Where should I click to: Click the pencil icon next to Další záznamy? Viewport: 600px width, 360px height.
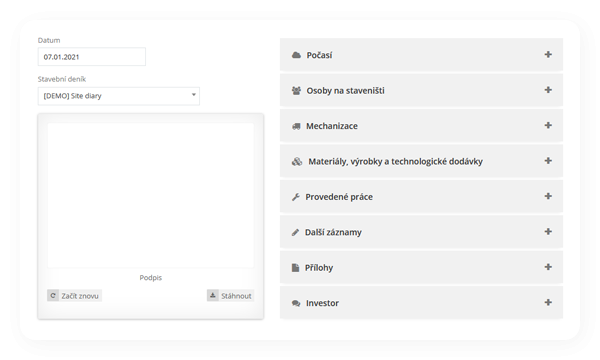(295, 232)
